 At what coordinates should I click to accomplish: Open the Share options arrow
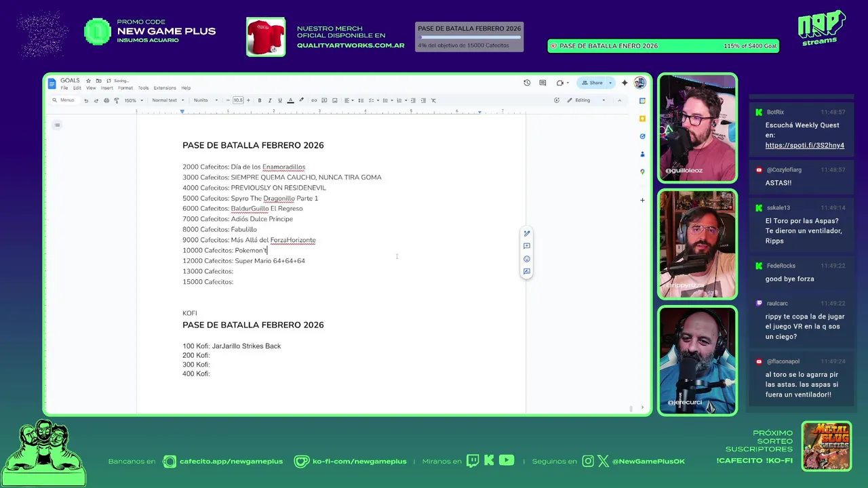click(610, 83)
